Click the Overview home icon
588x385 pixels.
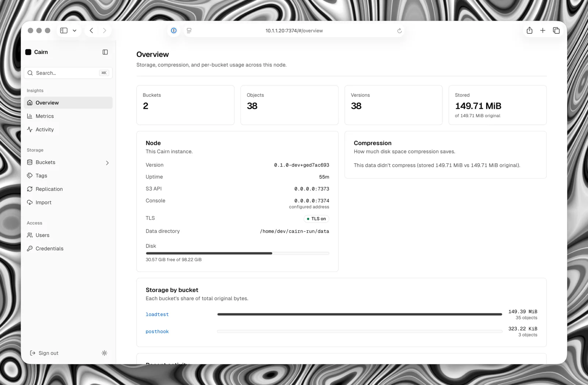[x=30, y=103]
